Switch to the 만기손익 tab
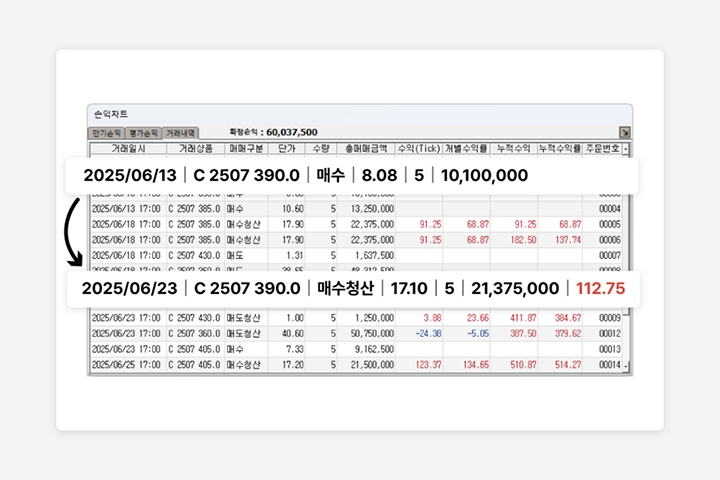Viewport: 720px width, 480px height. point(106,132)
